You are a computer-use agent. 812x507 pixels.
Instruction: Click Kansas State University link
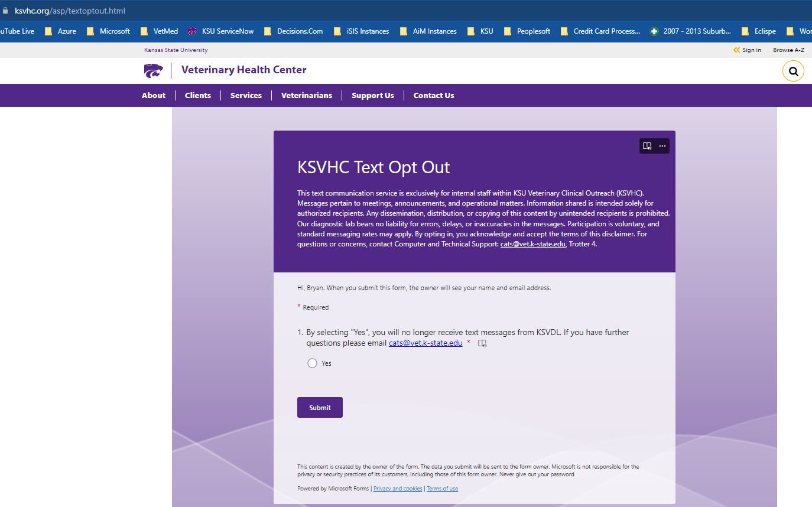(176, 50)
